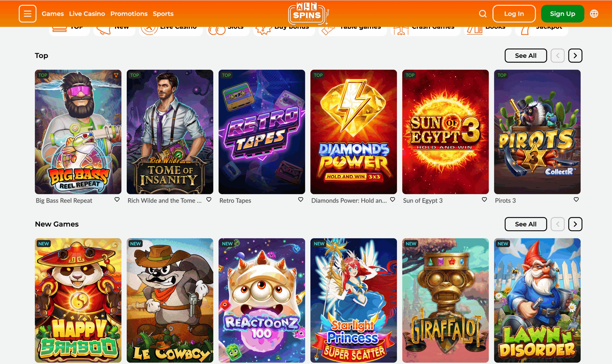The image size is (612, 364).
Task: Toggle favorite heart for Retro Tapes
Action: (301, 200)
